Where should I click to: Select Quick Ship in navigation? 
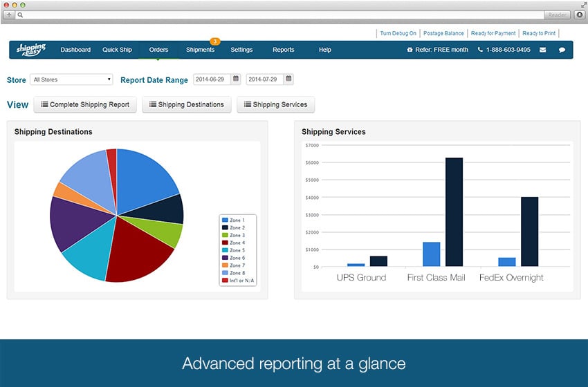117,50
